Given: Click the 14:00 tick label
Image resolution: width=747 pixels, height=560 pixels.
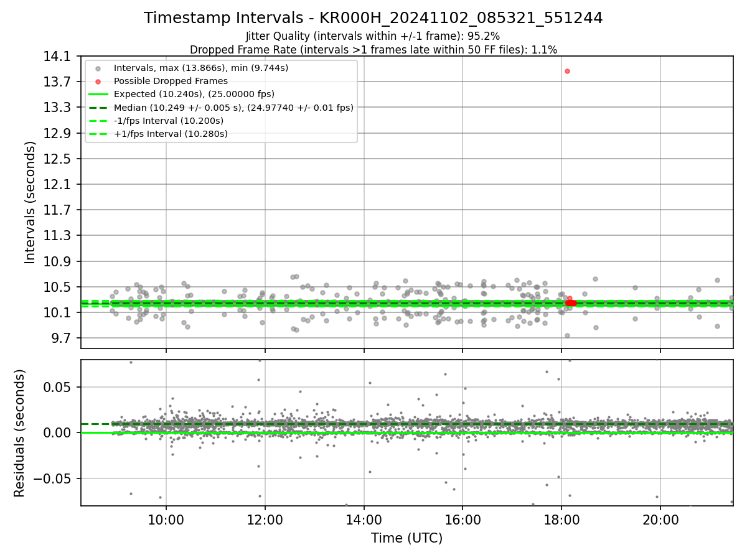Looking at the screenshot, I should point(364,520).
